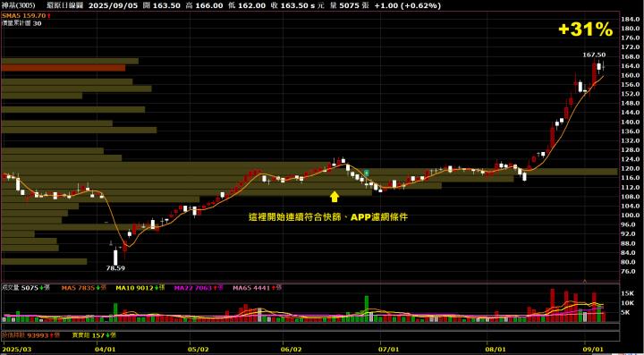Click the volume value 5075 in header

(x=350, y=5)
